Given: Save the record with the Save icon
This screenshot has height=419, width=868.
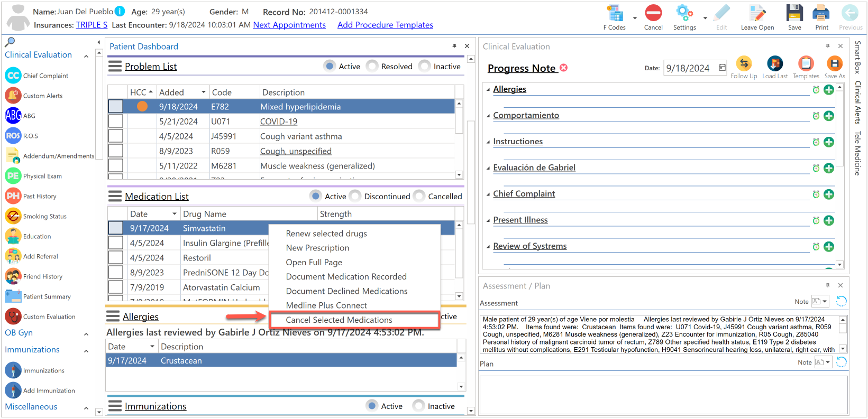Looking at the screenshot, I should (x=794, y=13).
